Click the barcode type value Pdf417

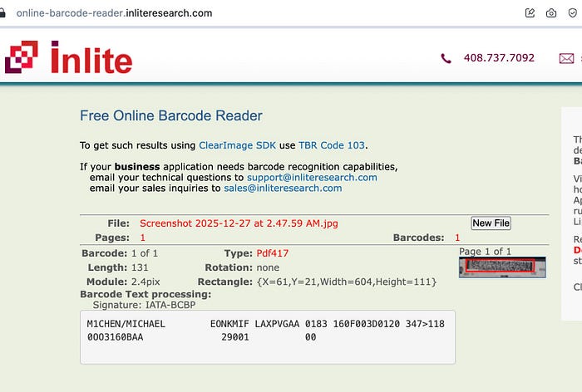[273, 253]
